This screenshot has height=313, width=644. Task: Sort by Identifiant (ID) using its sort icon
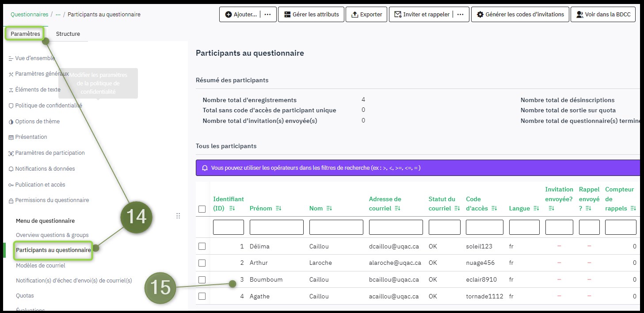(x=232, y=208)
